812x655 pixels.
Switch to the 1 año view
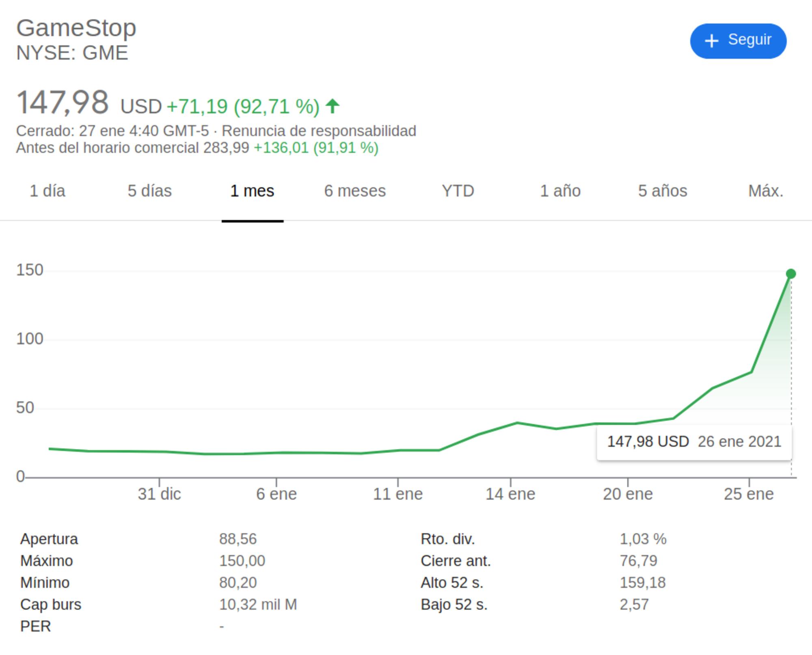click(x=559, y=191)
